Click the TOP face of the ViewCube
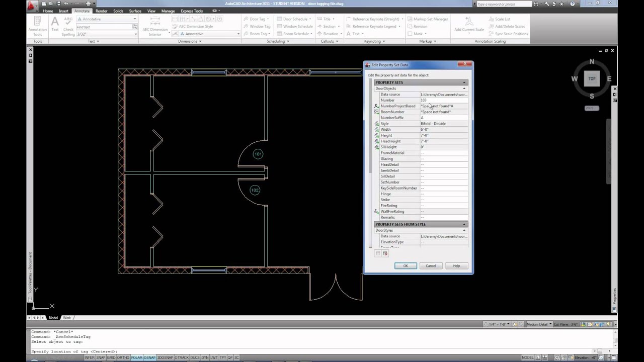The width and height of the screenshot is (644, 362). [592, 78]
